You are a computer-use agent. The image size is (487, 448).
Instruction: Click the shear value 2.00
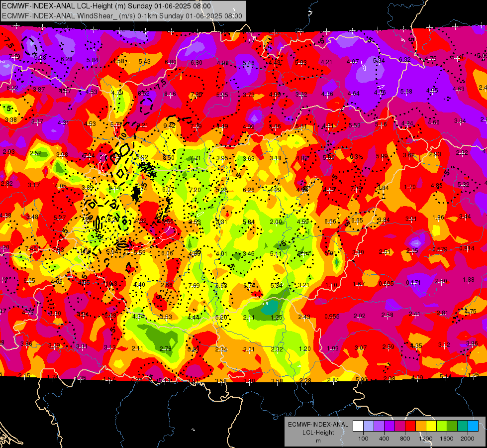pos(276,222)
